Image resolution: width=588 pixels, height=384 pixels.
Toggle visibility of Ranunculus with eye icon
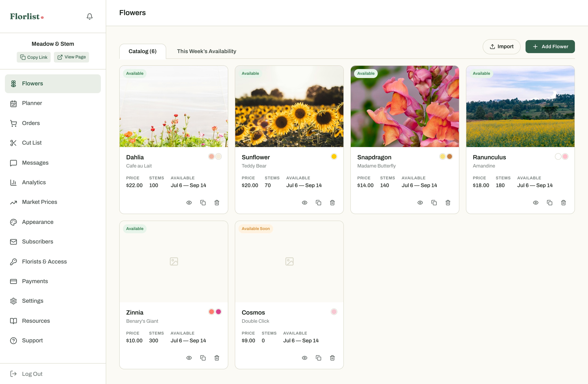pyautogui.click(x=536, y=203)
